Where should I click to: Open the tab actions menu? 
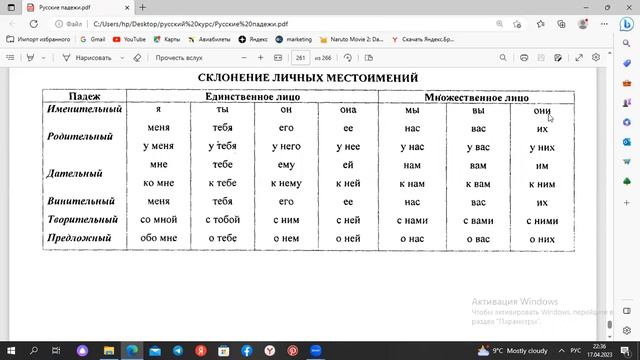coord(11,7)
